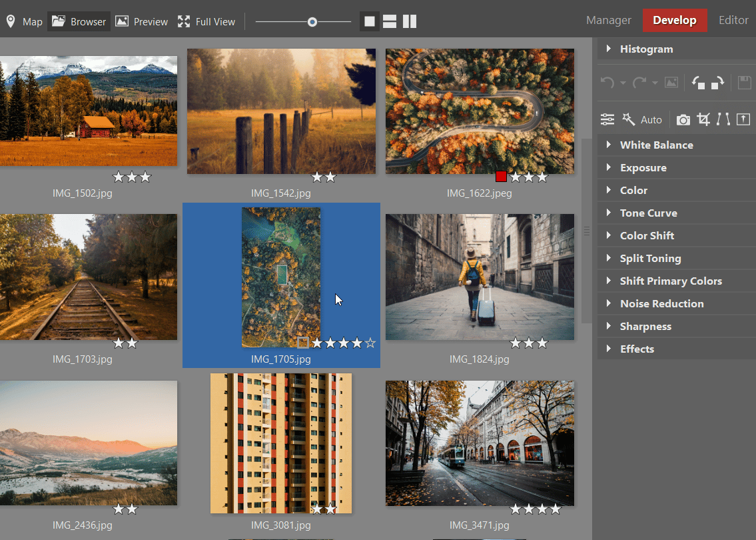This screenshot has height=540, width=756.
Task: Click the camera icon in the Develop toolbar
Action: [683, 119]
